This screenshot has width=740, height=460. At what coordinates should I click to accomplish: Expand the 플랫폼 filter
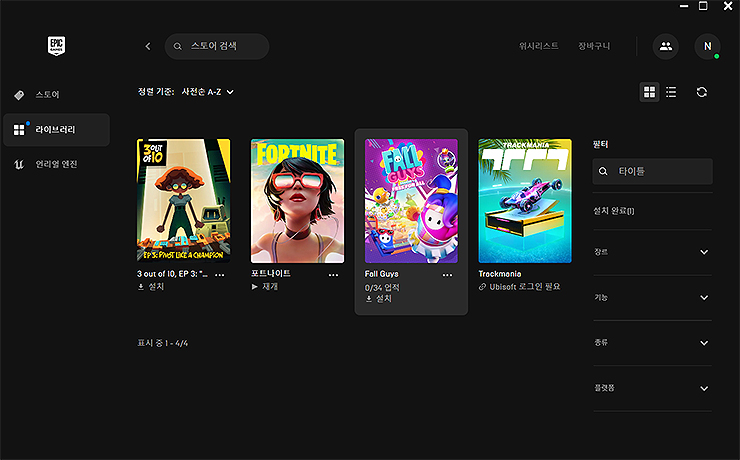click(653, 388)
